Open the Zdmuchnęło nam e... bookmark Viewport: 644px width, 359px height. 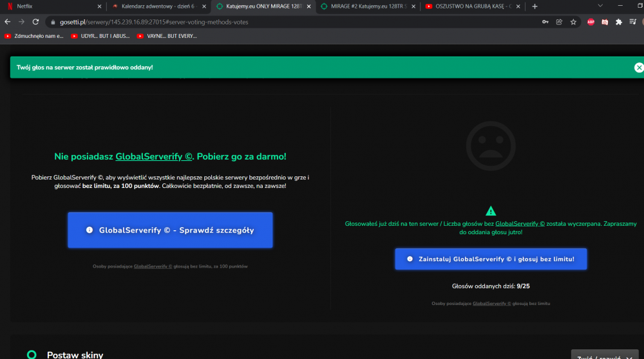tap(34, 36)
